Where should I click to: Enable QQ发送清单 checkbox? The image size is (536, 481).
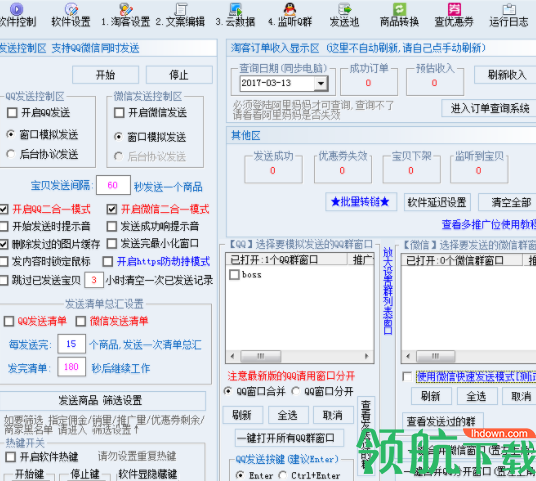click(9, 321)
